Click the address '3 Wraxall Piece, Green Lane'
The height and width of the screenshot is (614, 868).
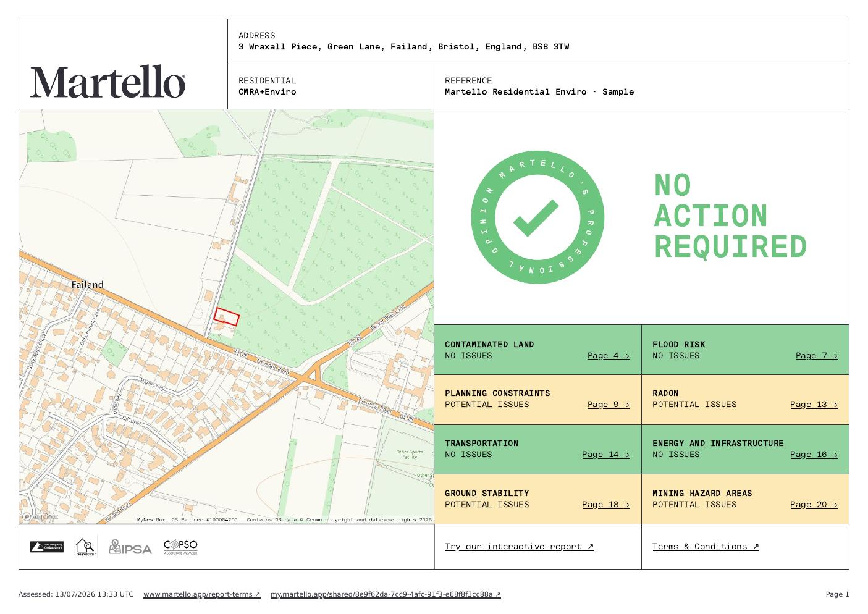coord(310,46)
